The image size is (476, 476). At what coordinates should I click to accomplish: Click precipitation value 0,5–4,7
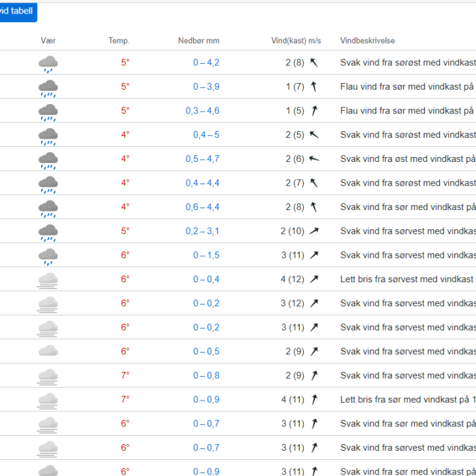(203, 158)
